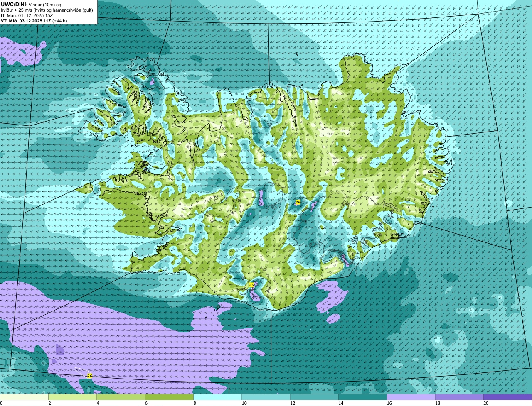Click the teal 12–14 m/s swatch
Viewport: 532px width, 406px height.
[x=314, y=397]
